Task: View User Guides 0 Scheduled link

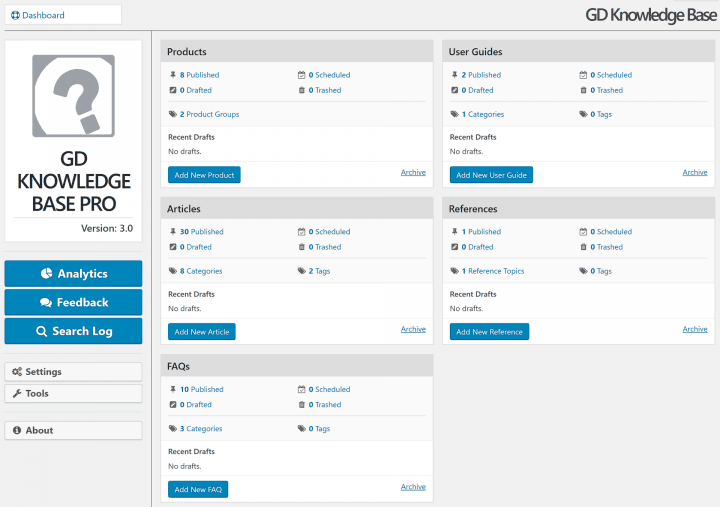Action: pos(611,75)
